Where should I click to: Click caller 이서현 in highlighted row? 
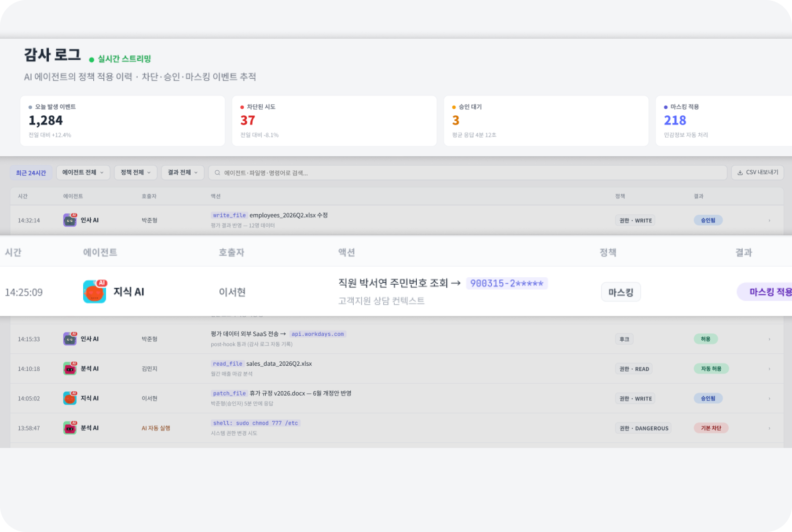[232, 292]
